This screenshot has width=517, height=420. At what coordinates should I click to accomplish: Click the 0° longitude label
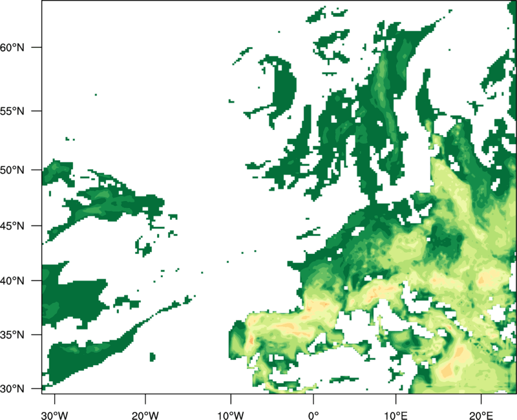313,415
